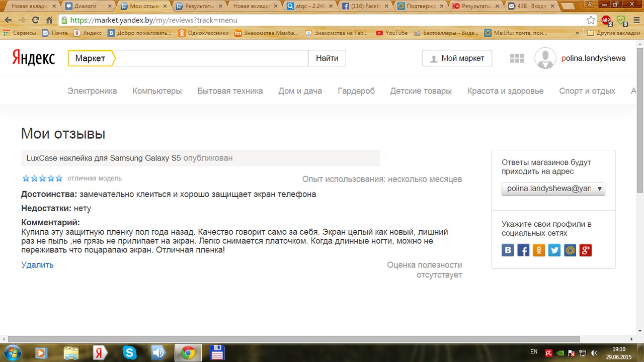644x362 pixels.
Task: Reload the page with the refresh button
Action: (x=35, y=21)
